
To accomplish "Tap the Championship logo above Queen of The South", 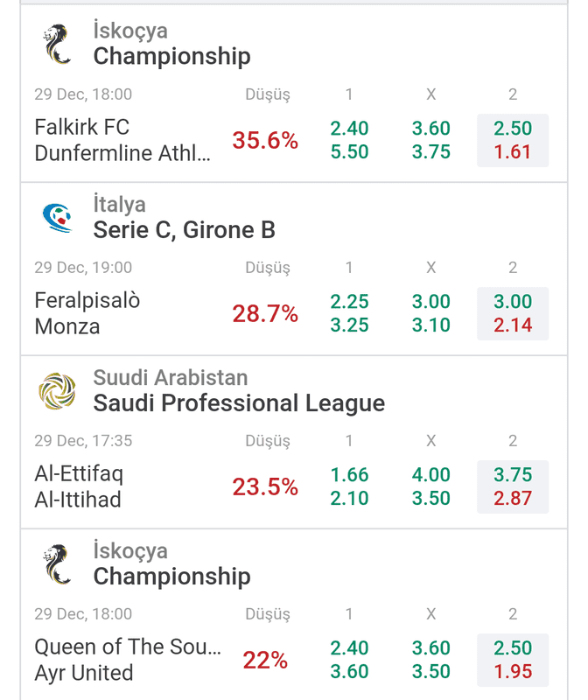I will (57, 563).
